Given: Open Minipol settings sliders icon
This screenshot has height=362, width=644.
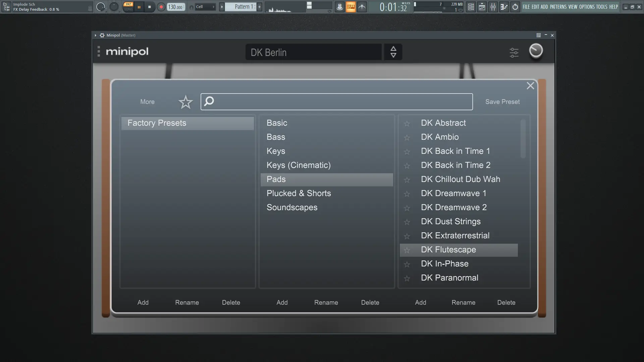Looking at the screenshot, I should pos(514,53).
